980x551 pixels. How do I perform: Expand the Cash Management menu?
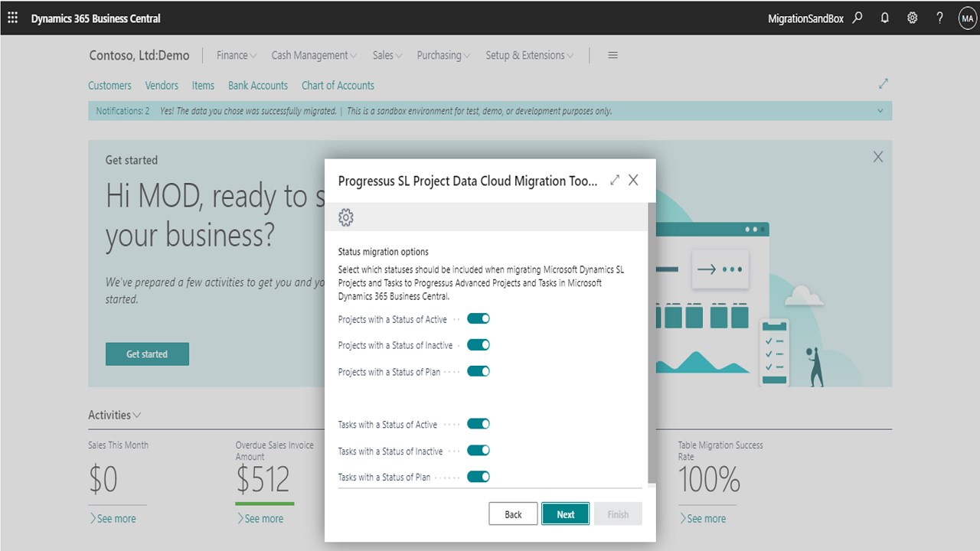(314, 55)
